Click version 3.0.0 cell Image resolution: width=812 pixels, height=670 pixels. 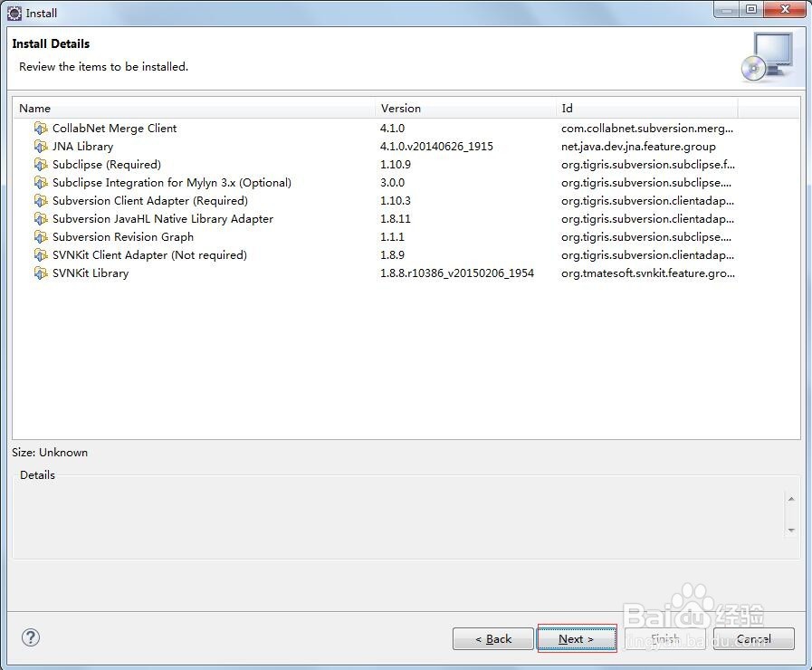tap(393, 182)
